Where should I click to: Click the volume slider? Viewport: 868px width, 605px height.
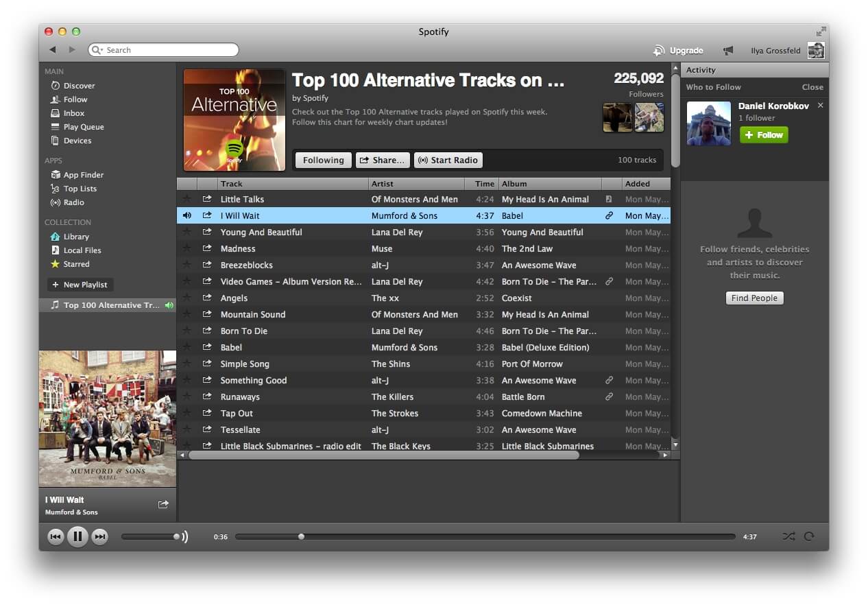pos(151,536)
